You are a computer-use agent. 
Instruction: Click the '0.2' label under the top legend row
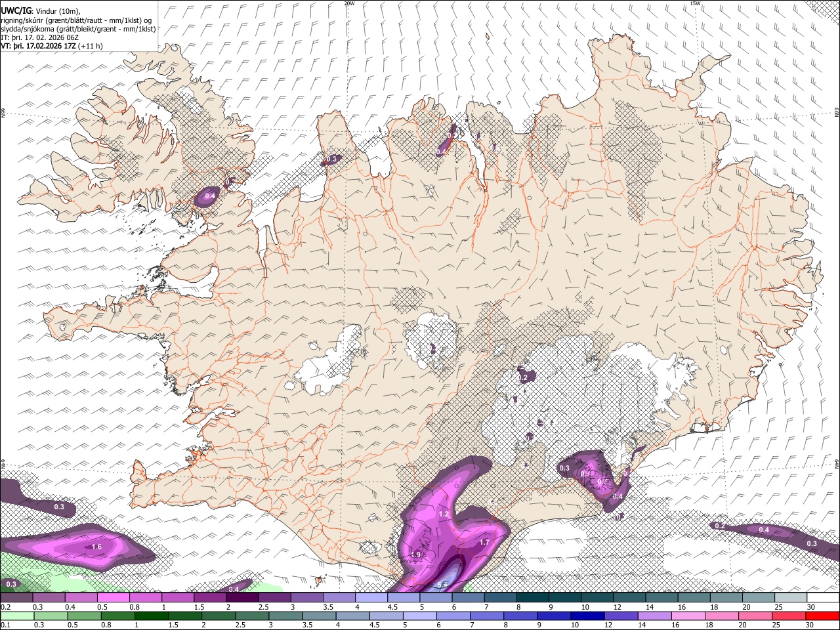(5, 607)
